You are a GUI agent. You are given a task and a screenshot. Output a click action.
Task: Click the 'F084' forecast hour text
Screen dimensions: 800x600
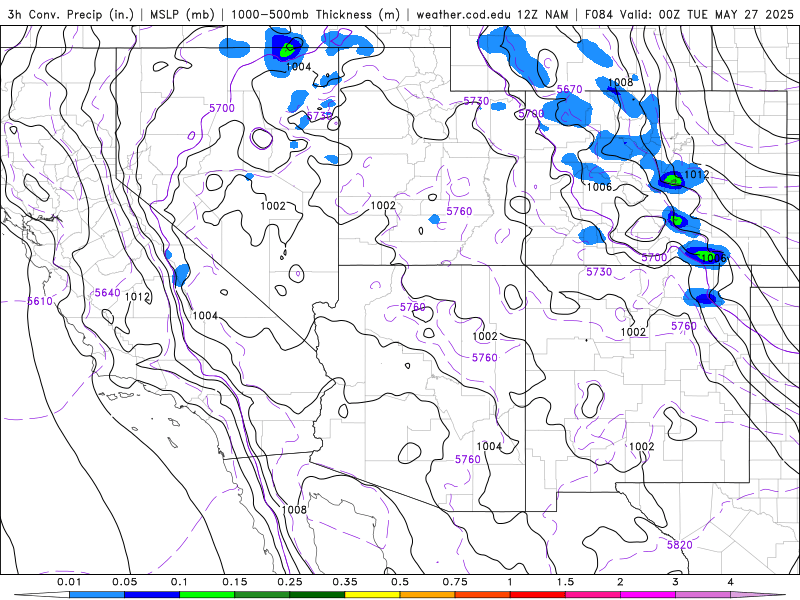coord(598,14)
